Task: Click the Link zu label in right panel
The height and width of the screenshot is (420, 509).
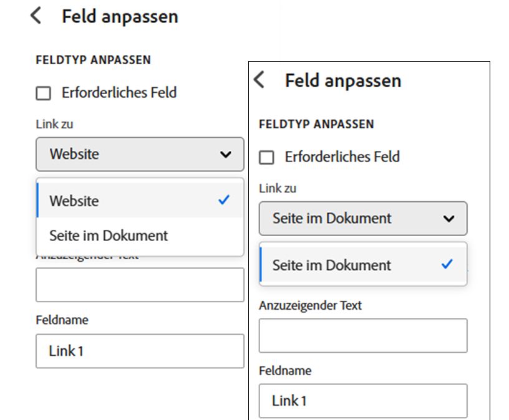Action: [278, 188]
